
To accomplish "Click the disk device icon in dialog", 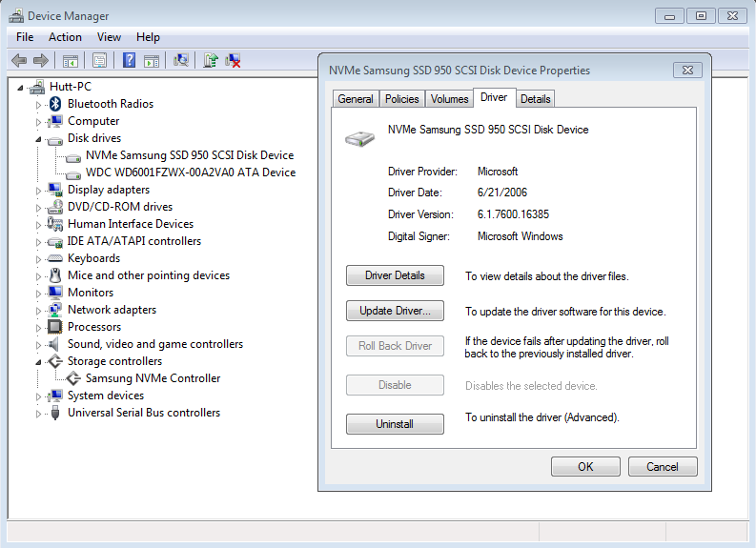I will coord(359,138).
